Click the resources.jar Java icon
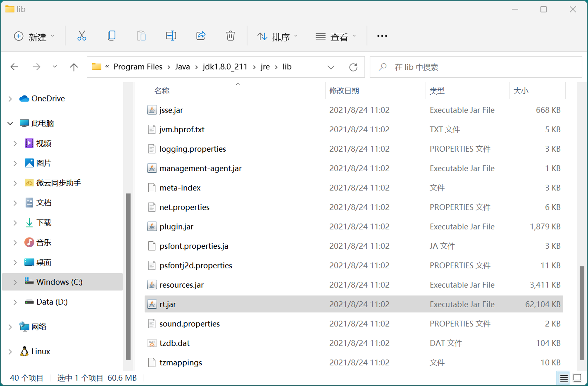 click(x=152, y=285)
